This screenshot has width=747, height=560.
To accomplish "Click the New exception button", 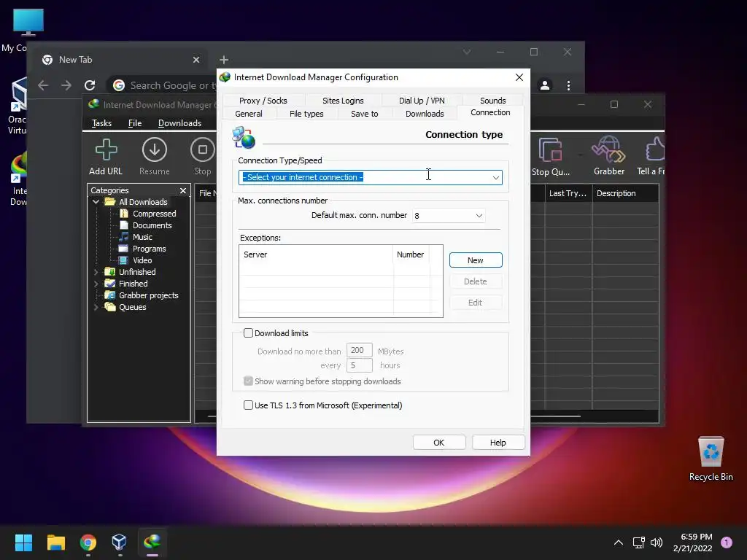I will pyautogui.click(x=476, y=260).
